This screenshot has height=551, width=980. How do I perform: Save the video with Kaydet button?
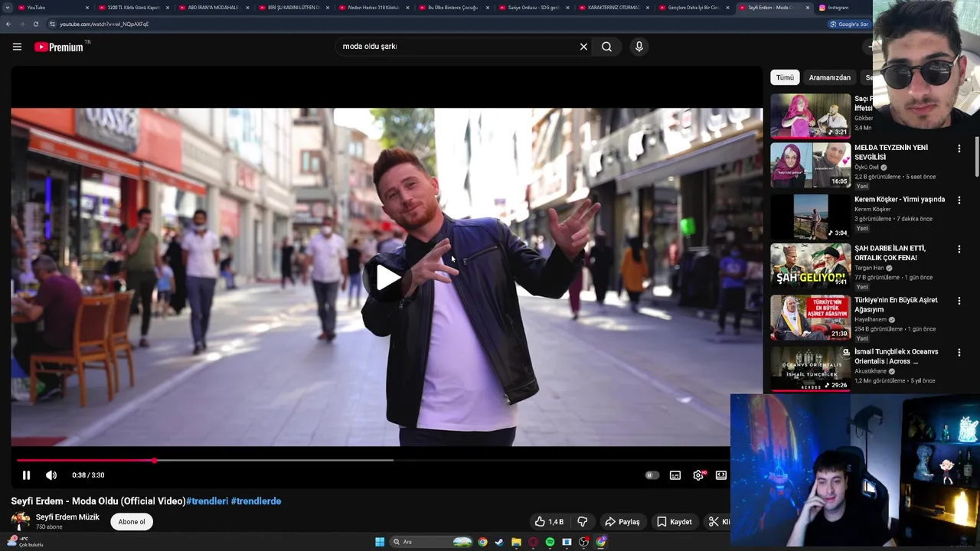674,522
